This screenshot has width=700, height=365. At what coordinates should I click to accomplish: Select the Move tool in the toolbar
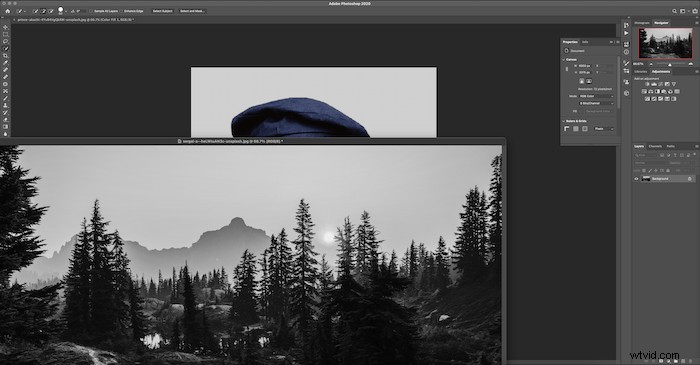tap(5, 27)
